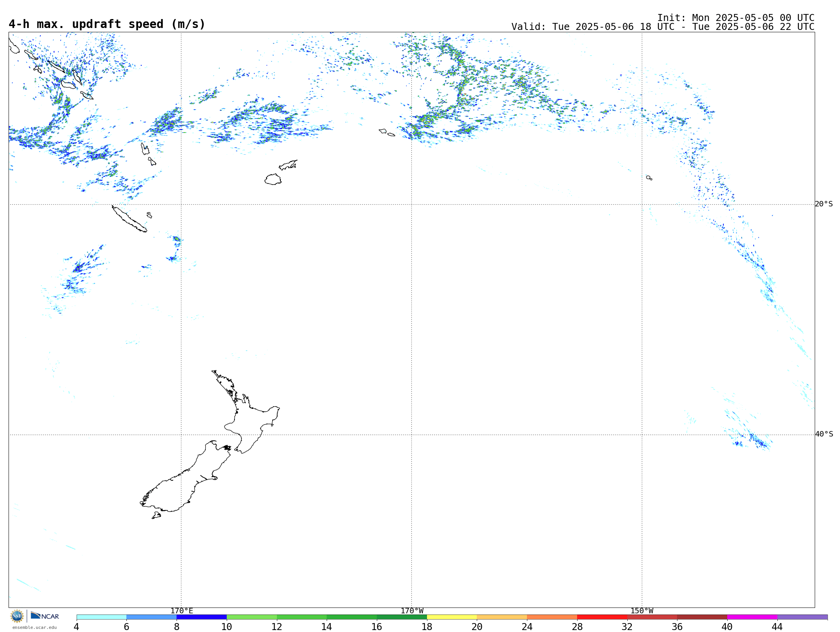The image size is (840, 632).
Task: Select the muted red 32–36 colorbar swatch
Action: tap(652, 617)
